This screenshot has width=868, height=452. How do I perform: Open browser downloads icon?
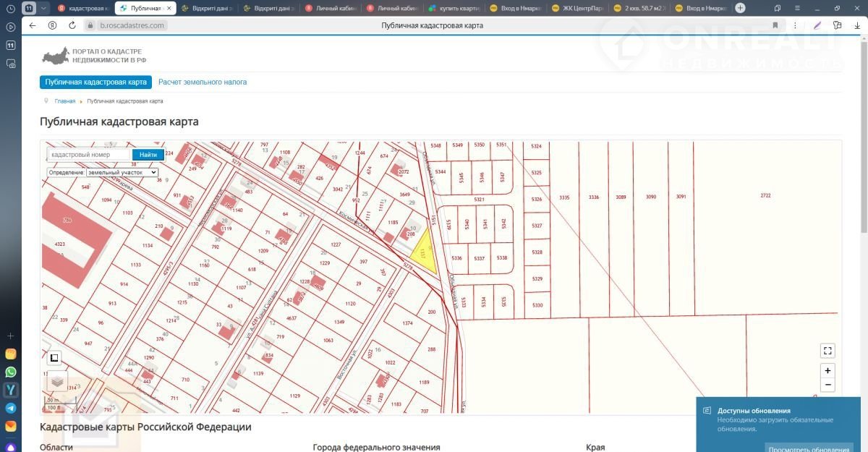click(x=857, y=25)
